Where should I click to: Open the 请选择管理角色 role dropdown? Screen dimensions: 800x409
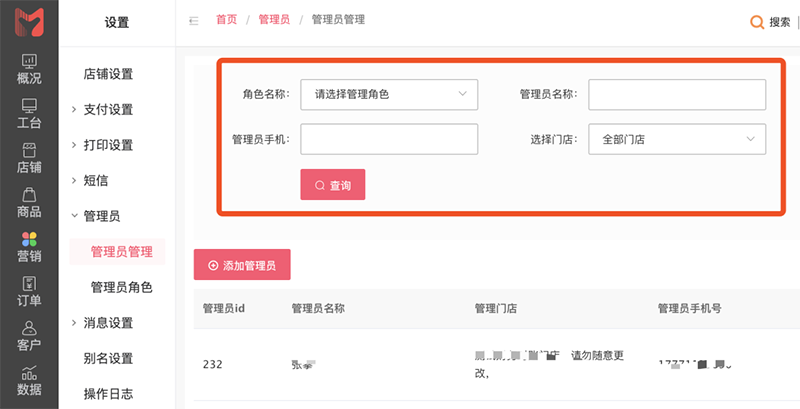pyautogui.click(x=389, y=95)
